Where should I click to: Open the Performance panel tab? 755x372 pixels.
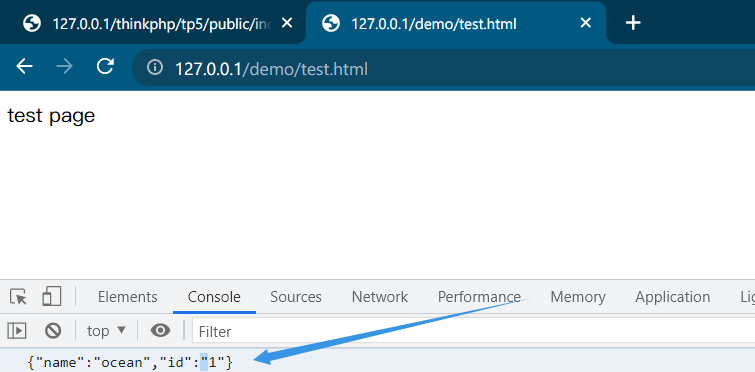(479, 297)
